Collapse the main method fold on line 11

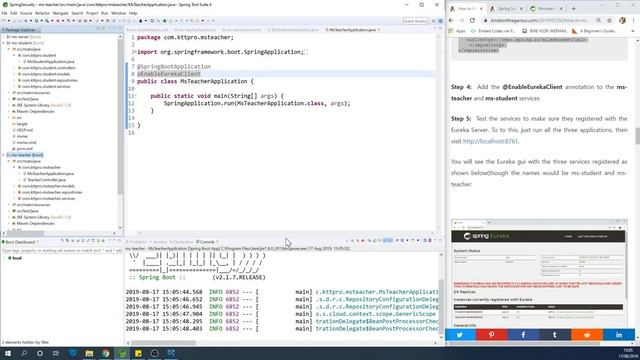tap(135, 96)
